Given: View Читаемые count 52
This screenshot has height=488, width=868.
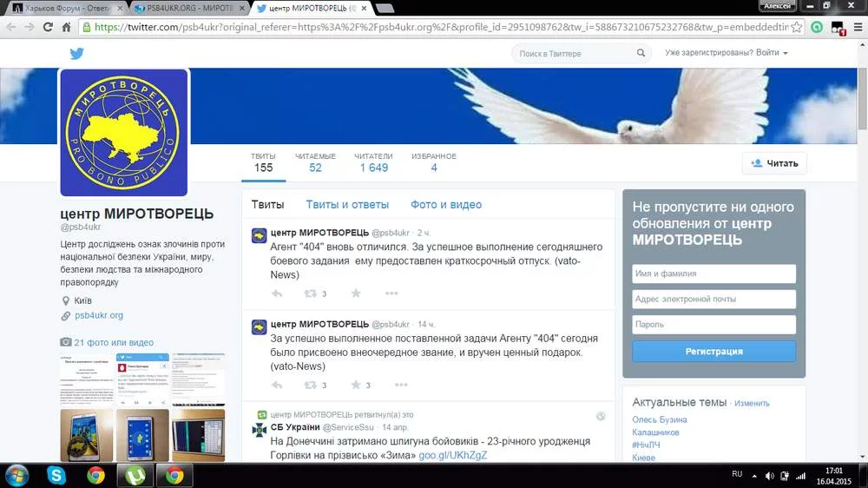Looking at the screenshot, I should [x=315, y=163].
